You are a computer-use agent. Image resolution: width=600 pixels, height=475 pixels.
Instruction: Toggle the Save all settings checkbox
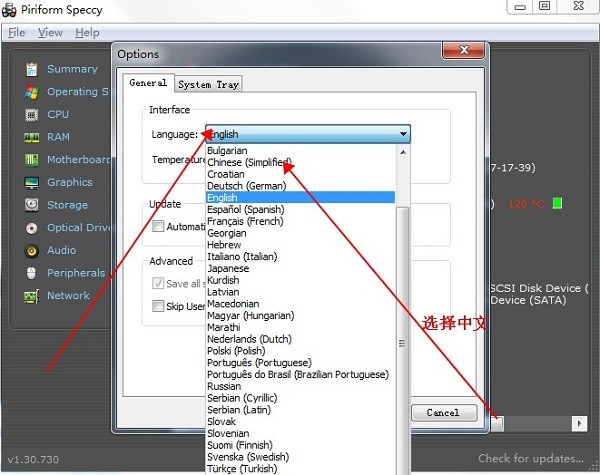tap(158, 284)
